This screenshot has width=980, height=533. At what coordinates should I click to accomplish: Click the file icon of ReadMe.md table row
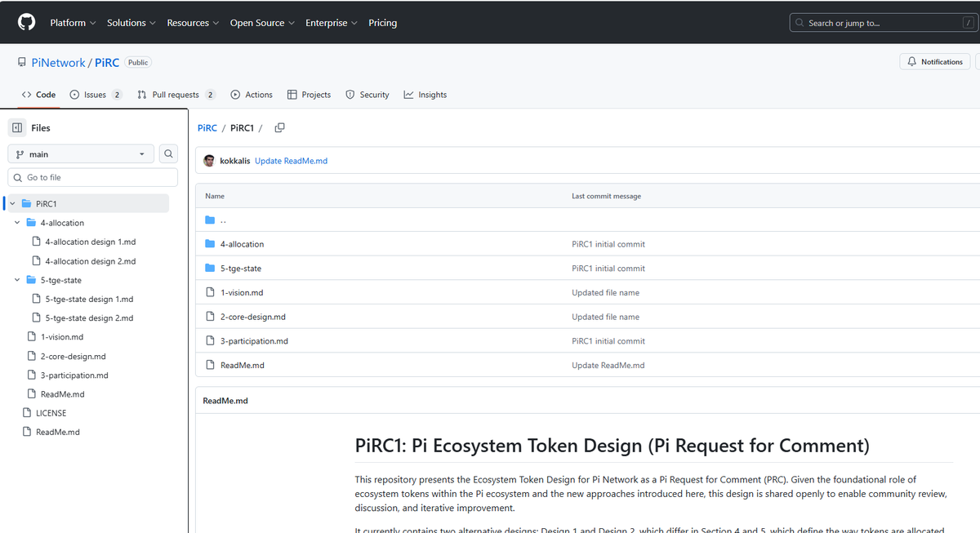click(x=210, y=366)
